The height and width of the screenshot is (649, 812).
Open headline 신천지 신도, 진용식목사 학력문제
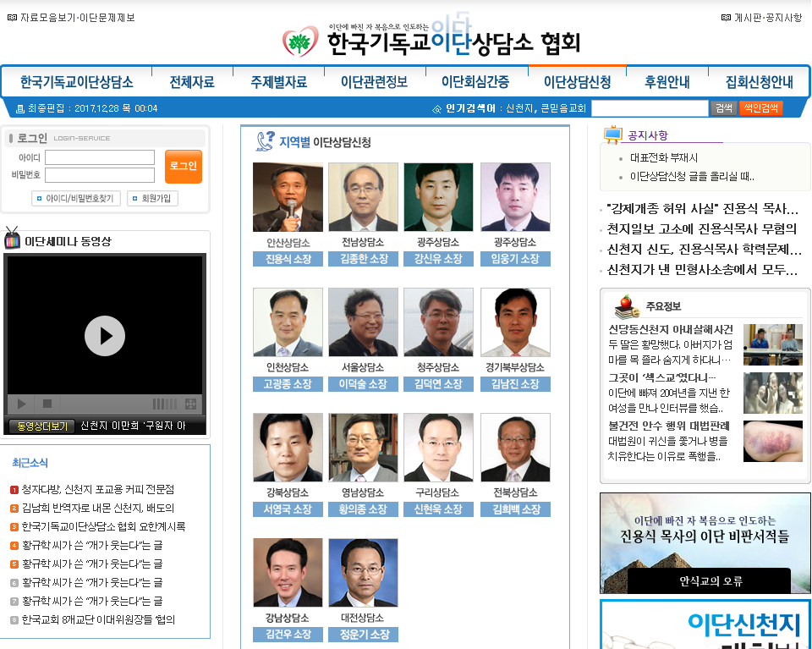click(704, 250)
